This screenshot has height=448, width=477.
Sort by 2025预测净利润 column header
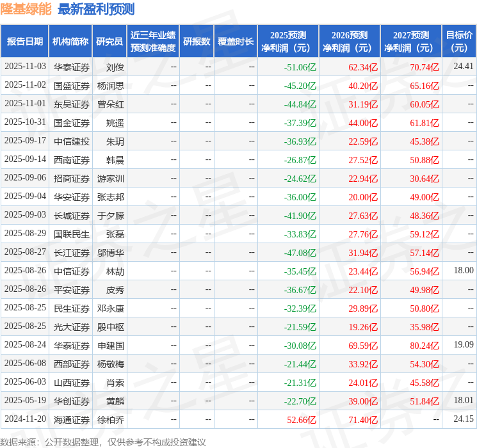click(x=287, y=41)
